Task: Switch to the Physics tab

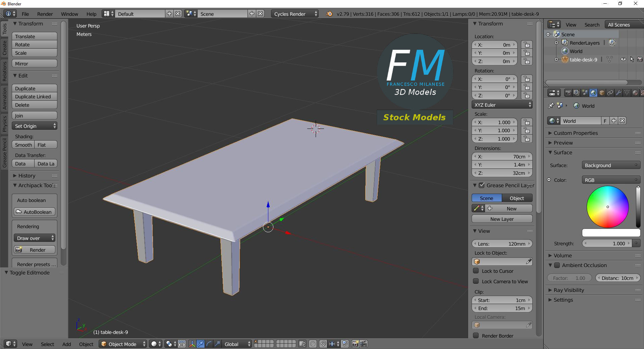Action: tap(5, 123)
